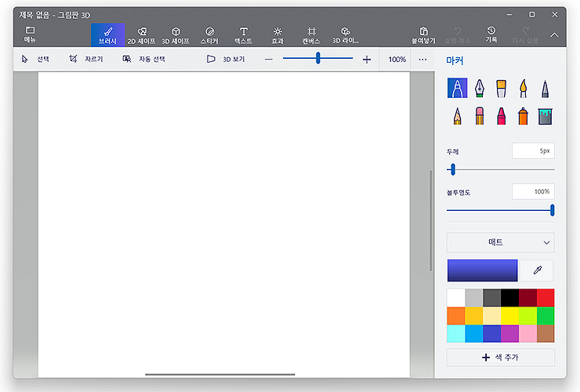The width and height of the screenshot is (580, 392).
Task: Click the current blue color preview
Action: tap(482, 270)
